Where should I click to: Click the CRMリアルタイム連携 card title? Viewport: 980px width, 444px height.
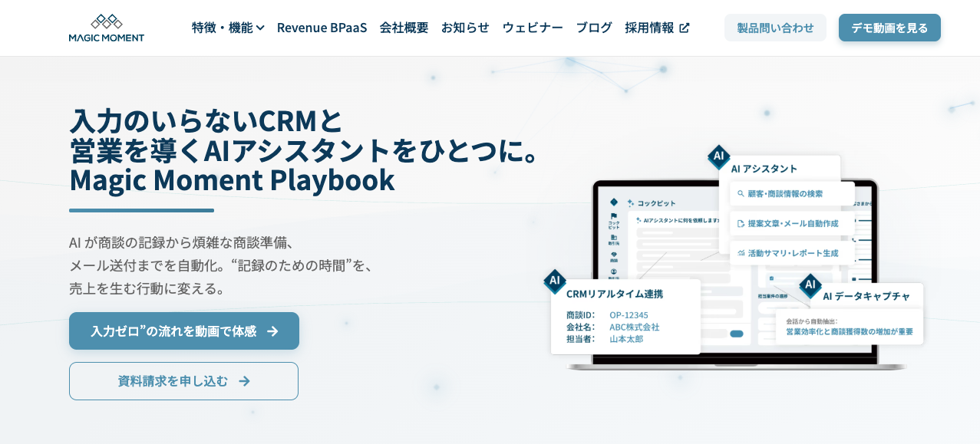(x=614, y=293)
